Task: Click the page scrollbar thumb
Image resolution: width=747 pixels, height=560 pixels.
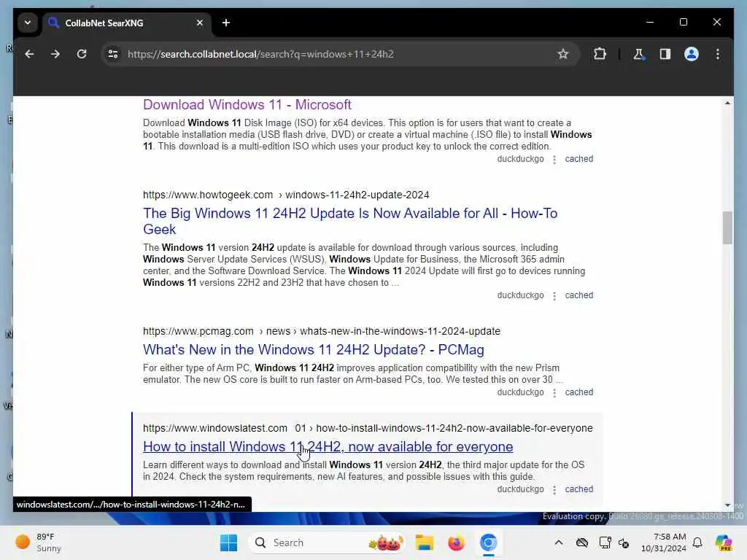Action: [x=727, y=227]
